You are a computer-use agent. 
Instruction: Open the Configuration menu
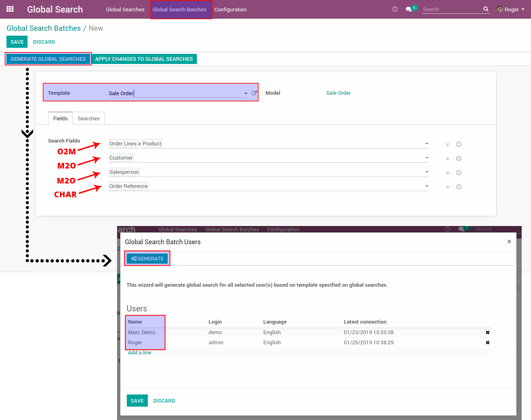point(230,9)
